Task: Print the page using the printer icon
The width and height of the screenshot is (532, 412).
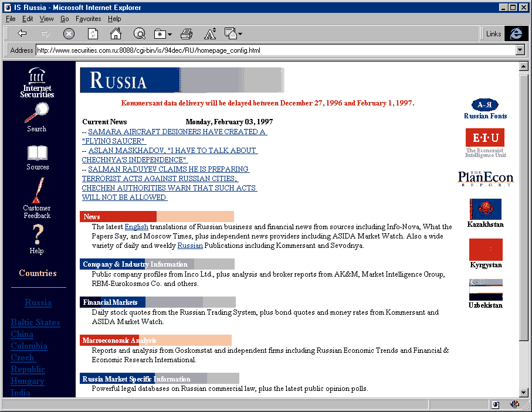Action: (x=187, y=34)
